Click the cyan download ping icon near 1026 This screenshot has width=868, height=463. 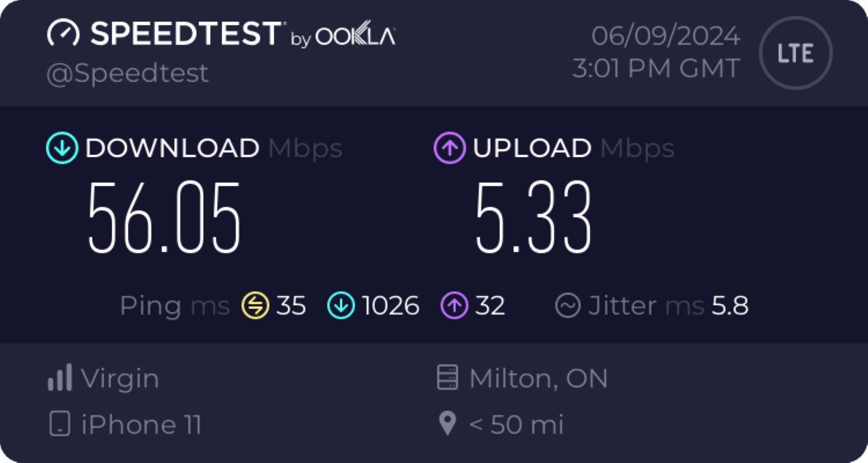(x=341, y=306)
